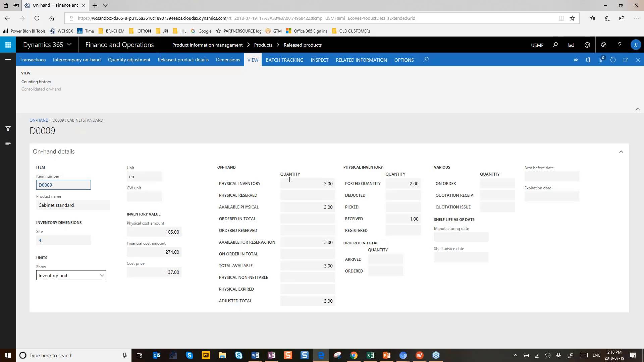Click the Item number field
644x362 pixels.
coord(63,185)
